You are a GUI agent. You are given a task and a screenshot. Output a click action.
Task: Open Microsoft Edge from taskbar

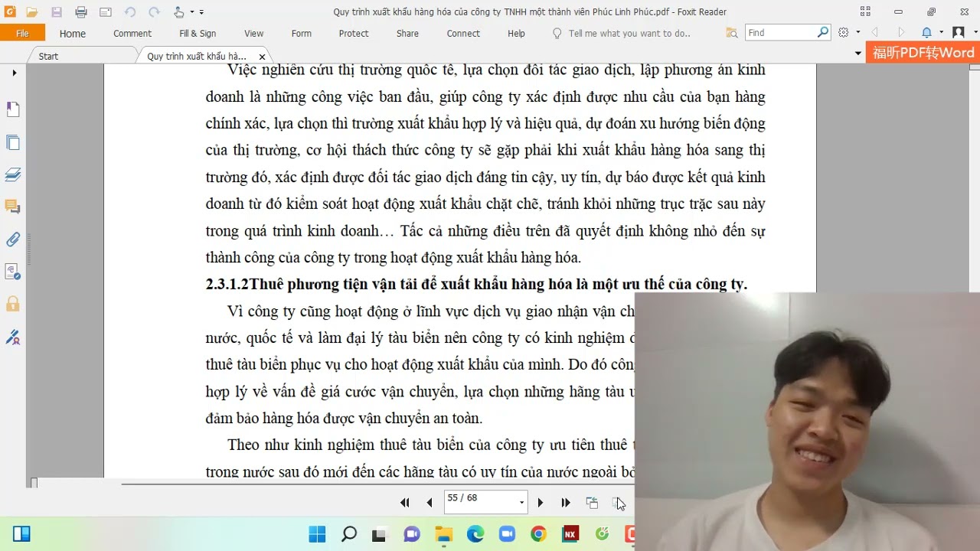click(x=475, y=534)
